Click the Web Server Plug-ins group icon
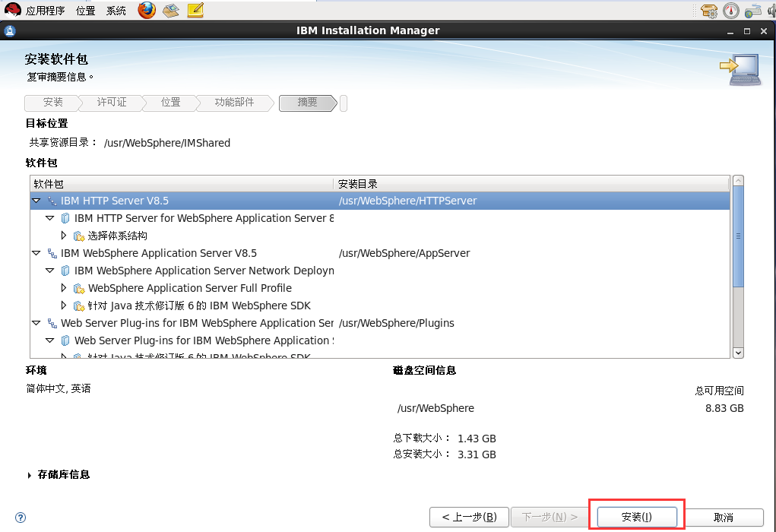This screenshot has width=776, height=532. [x=52, y=323]
